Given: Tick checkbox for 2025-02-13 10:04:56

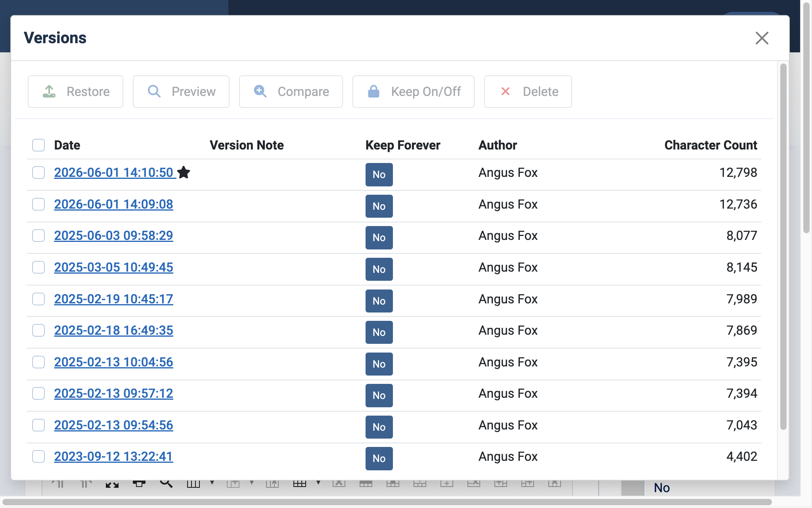Looking at the screenshot, I should [38, 362].
